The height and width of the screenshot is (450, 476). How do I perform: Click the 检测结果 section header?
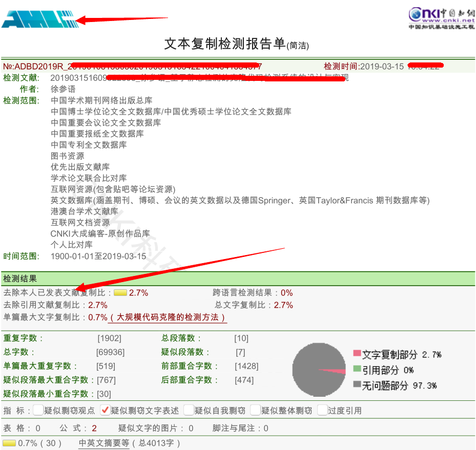click(20, 278)
